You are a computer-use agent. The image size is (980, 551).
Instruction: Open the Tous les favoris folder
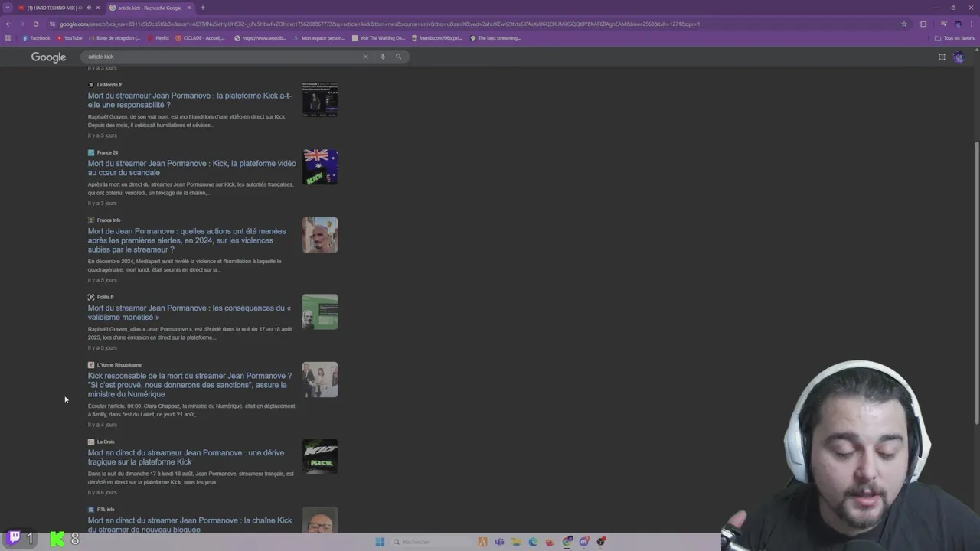[x=955, y=38]
